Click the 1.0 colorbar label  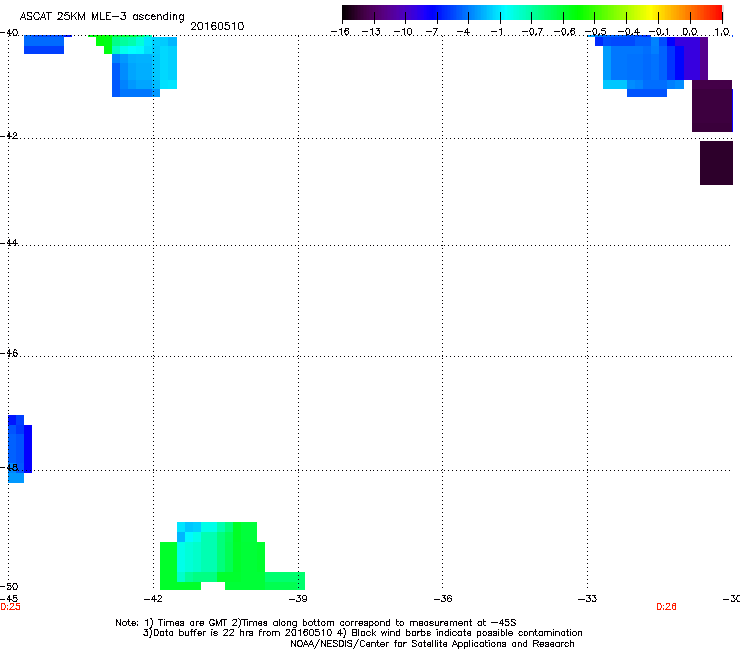pyautogui.click(x=722, y=32)
